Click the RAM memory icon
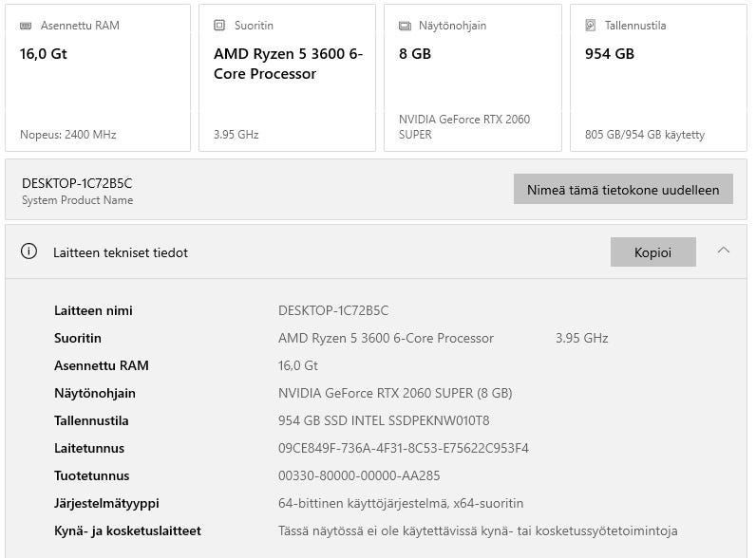Image resolution: width=756 pixels, height=558 pixels. click(26, 26)
